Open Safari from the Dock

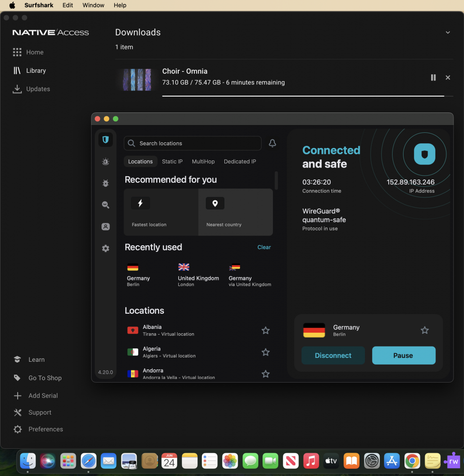click(89, 461)
